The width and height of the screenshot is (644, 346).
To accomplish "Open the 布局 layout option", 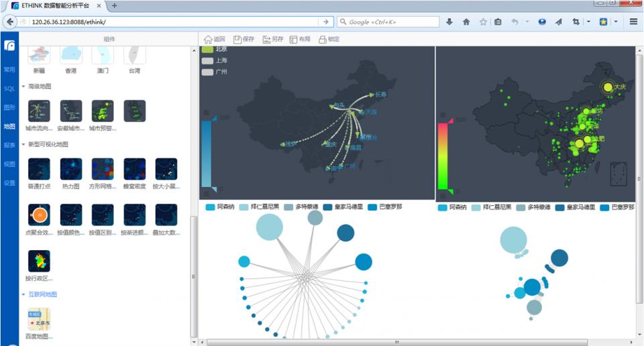I will pyautogui.click(x=300, y=40).
